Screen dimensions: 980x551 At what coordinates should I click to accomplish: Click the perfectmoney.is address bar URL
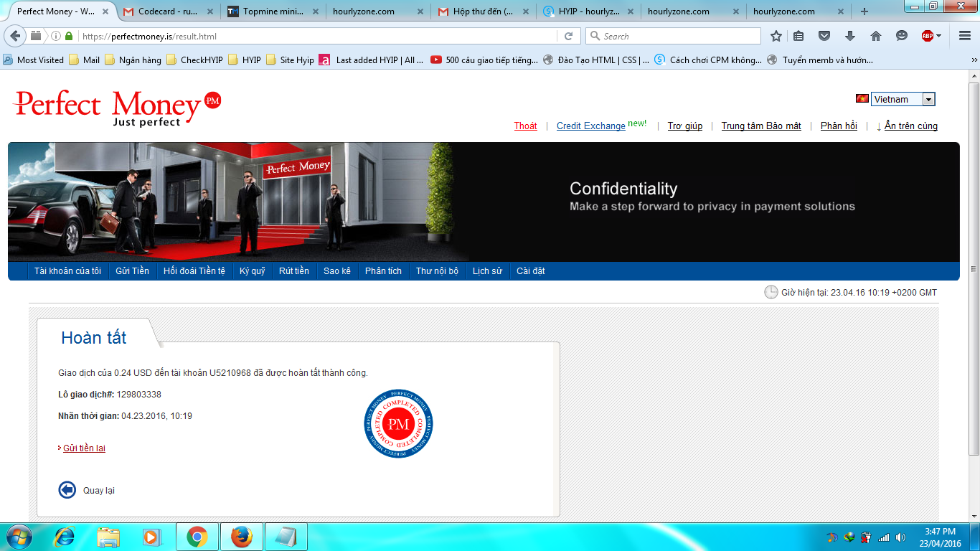point(149,36)
